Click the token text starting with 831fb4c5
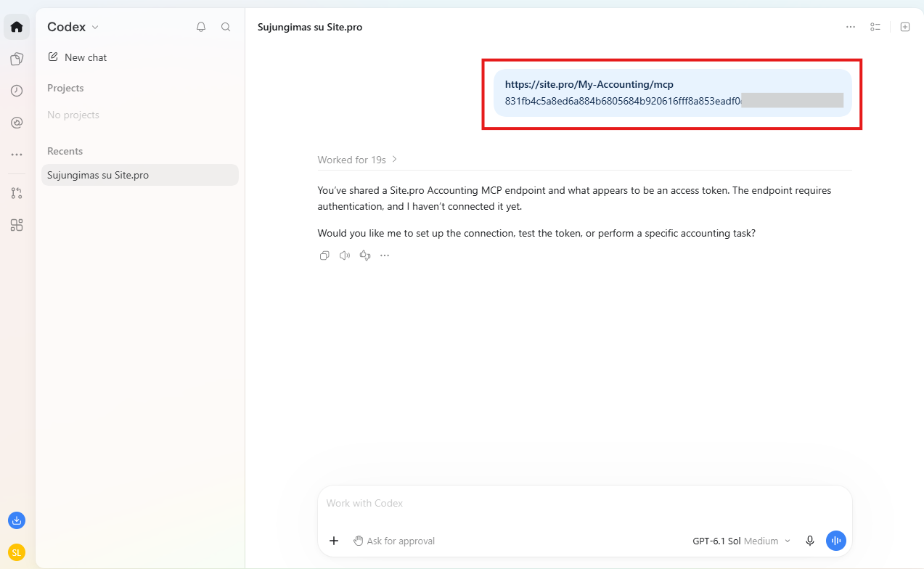The width and height of the screenshot is (924, 569). click(623, 101)
